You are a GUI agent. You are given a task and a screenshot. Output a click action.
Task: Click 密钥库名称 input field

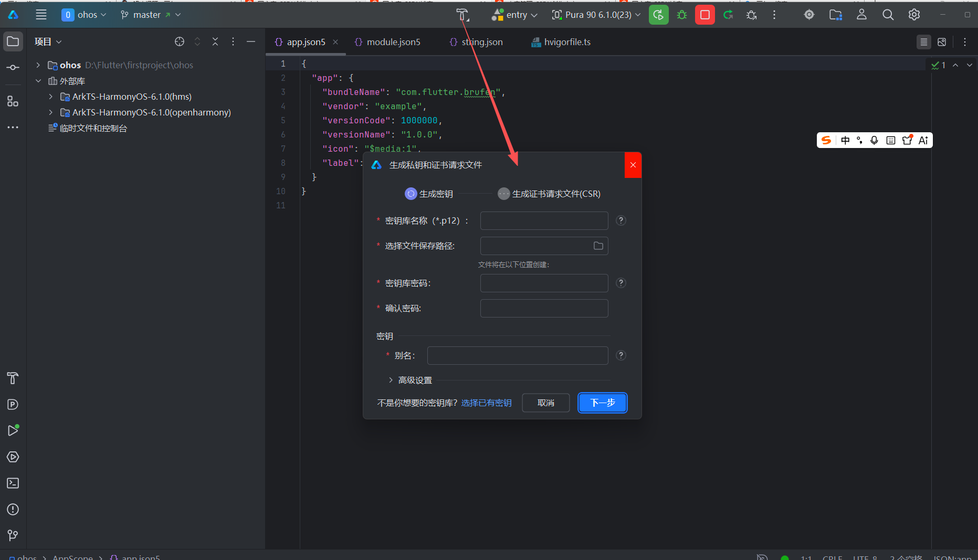(544, 220)
